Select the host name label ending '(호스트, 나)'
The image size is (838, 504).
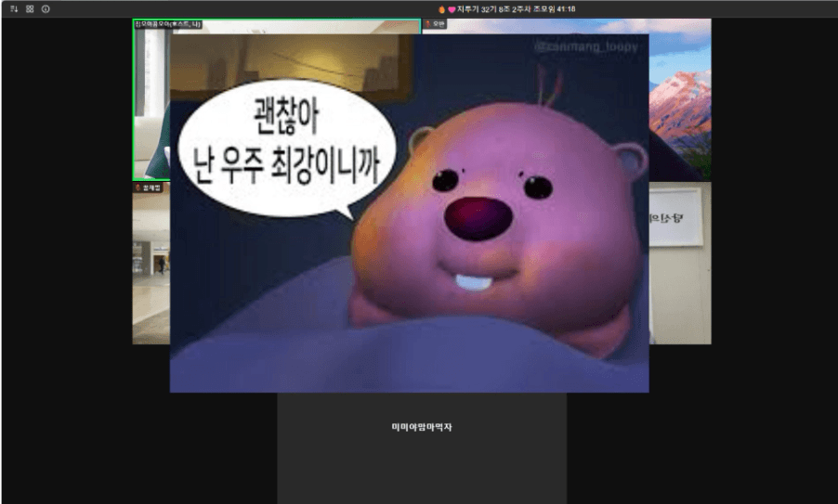coord(168,24)
